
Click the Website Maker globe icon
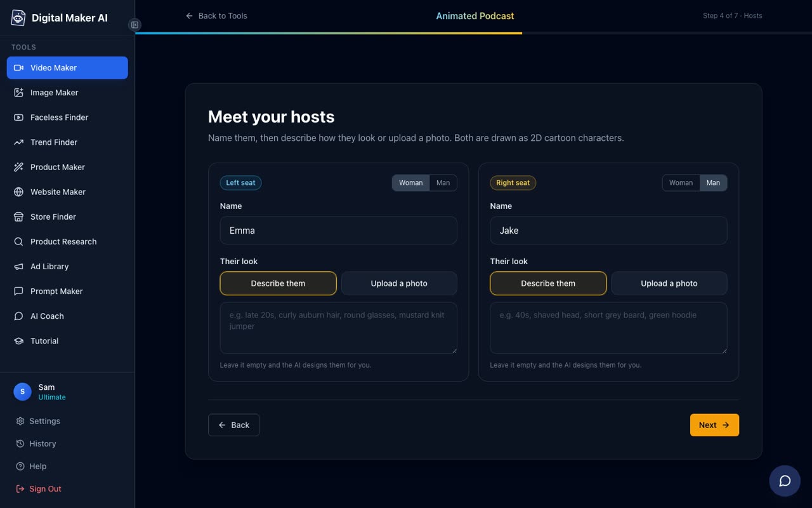coord(18,192)
